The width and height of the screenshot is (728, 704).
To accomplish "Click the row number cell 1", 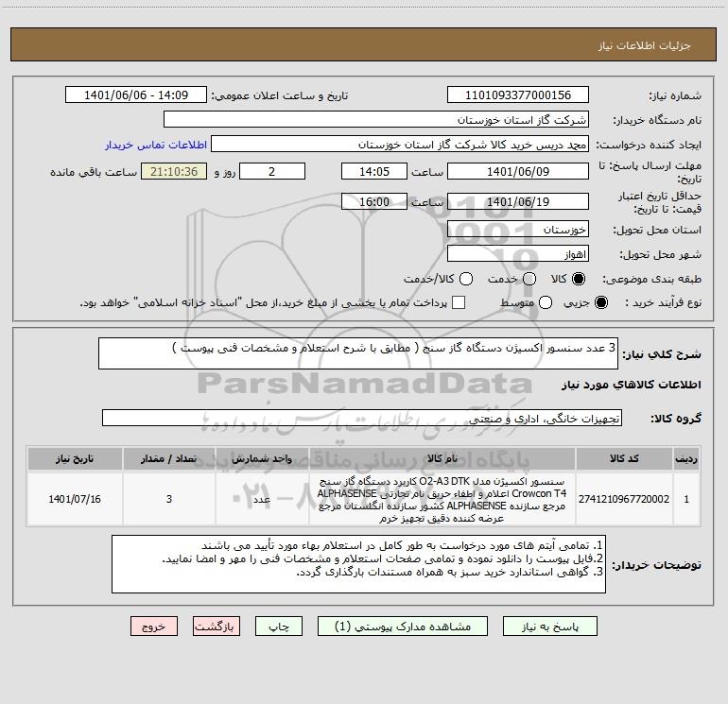I will pos(686,499).
